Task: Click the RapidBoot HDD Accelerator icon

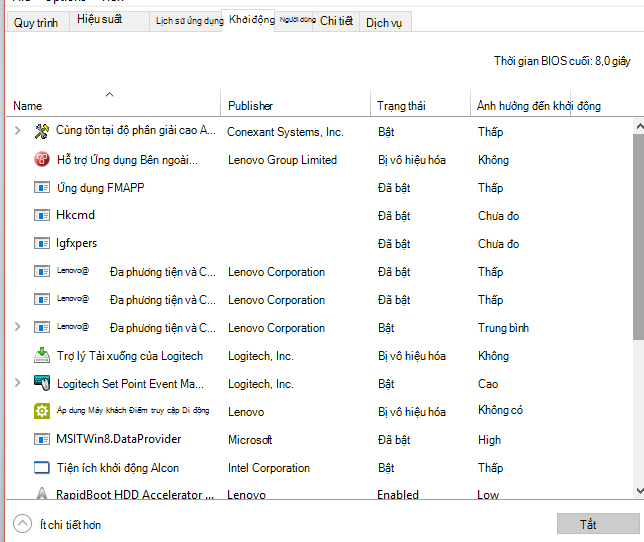Action: (42, 493)
